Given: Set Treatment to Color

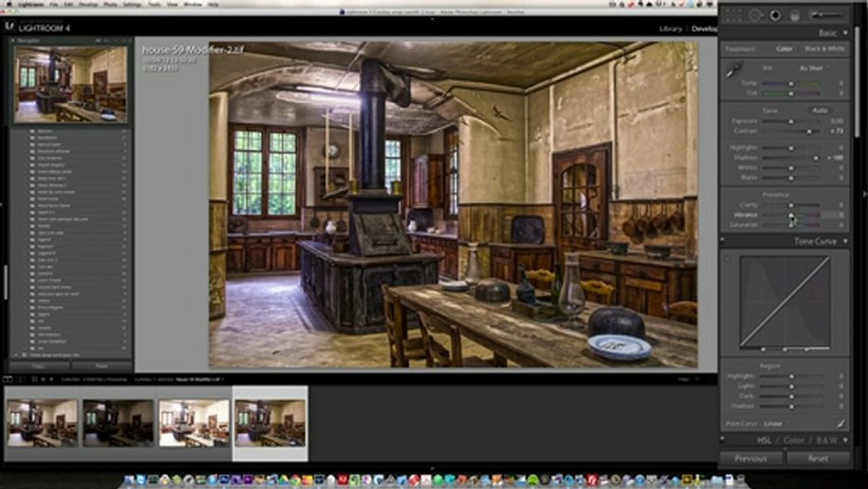Looking at the screenshot, I should click(784, 49).
